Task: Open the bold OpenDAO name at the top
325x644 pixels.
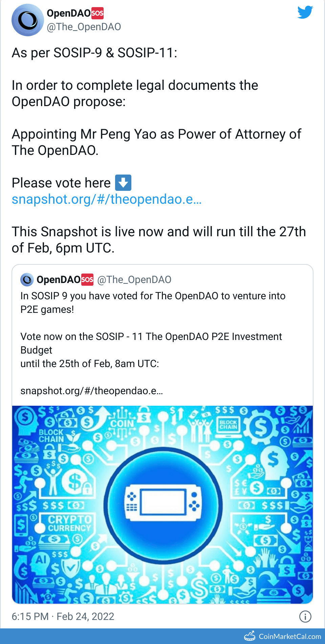Action: click(69, 13)
